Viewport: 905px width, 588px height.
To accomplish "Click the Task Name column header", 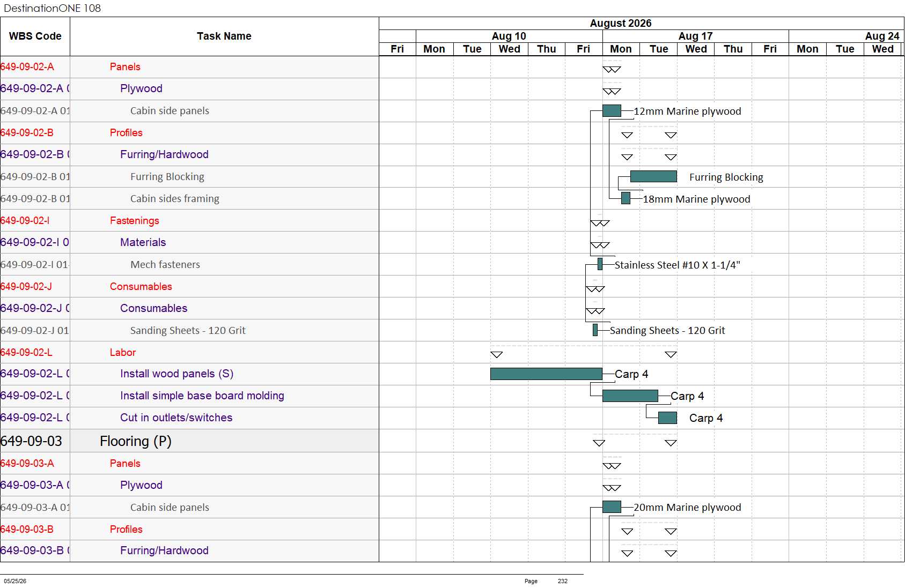I will tap(224, 36).
